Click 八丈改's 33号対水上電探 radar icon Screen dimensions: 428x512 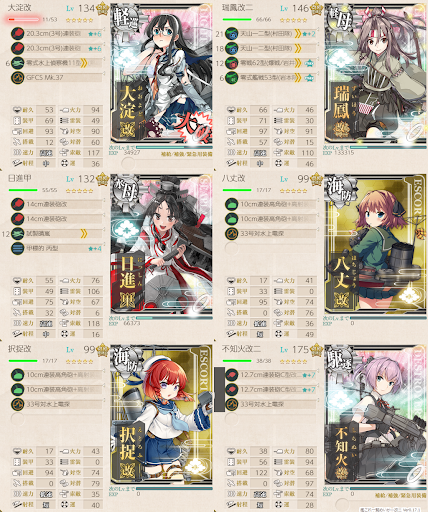click(231, 233)
